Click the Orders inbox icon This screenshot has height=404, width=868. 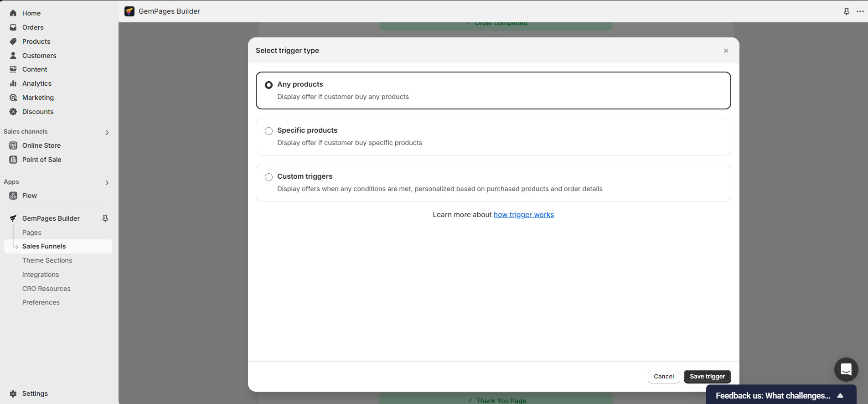(x=13, y=27)
